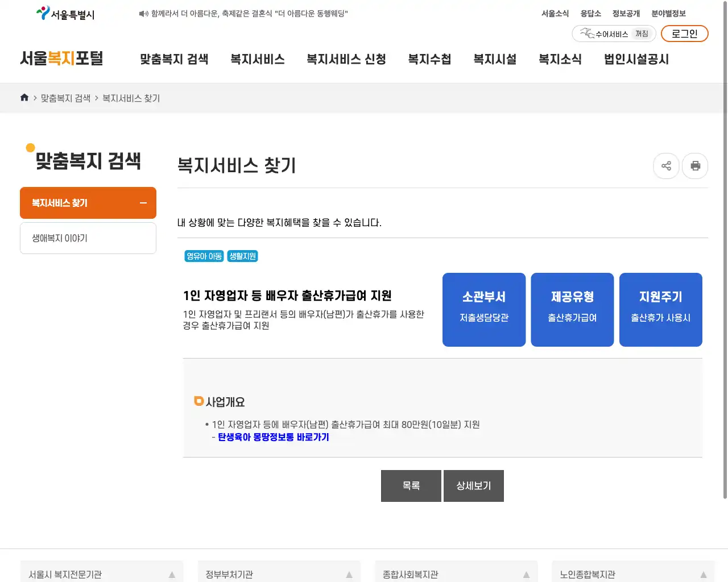Click the 서울특별시 logo
Viewport: 728px width, 582px height.
65,14
